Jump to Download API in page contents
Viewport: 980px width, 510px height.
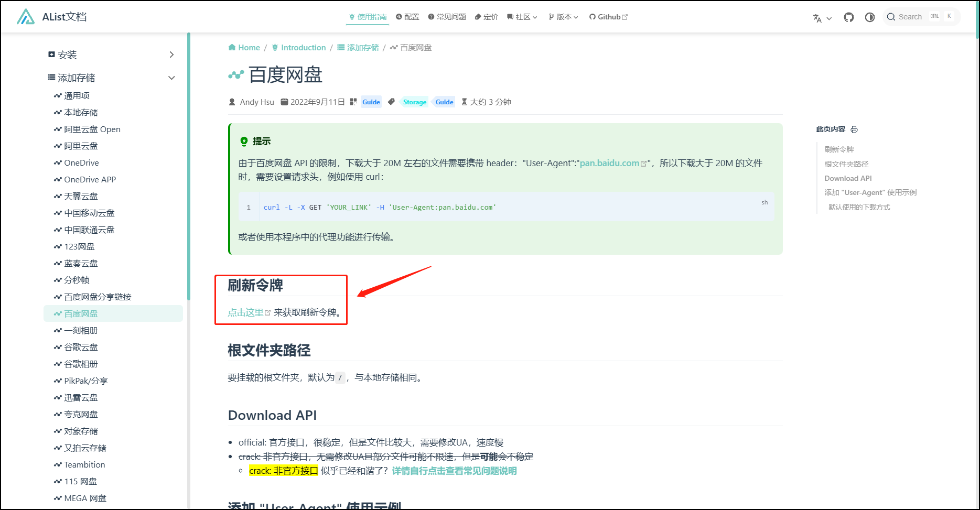848,178
